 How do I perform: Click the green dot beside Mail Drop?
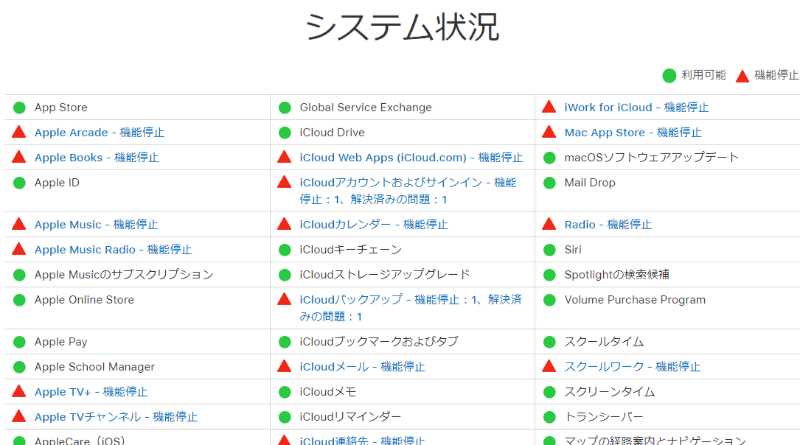click(549, 183)
